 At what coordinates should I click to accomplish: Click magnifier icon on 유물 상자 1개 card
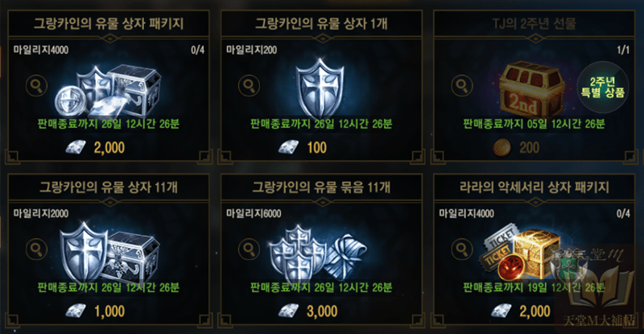click(249, 86)
